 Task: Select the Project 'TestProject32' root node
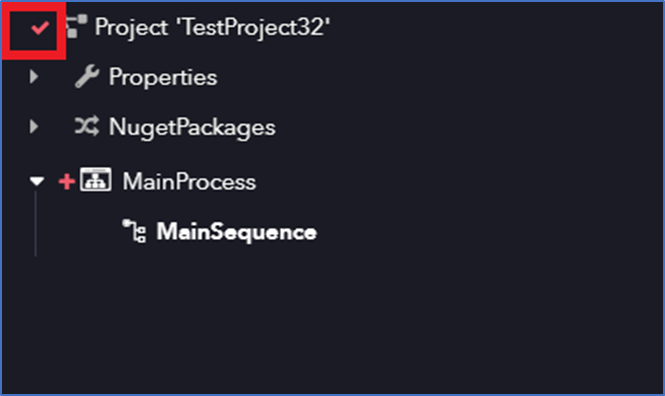pos(212,28)
